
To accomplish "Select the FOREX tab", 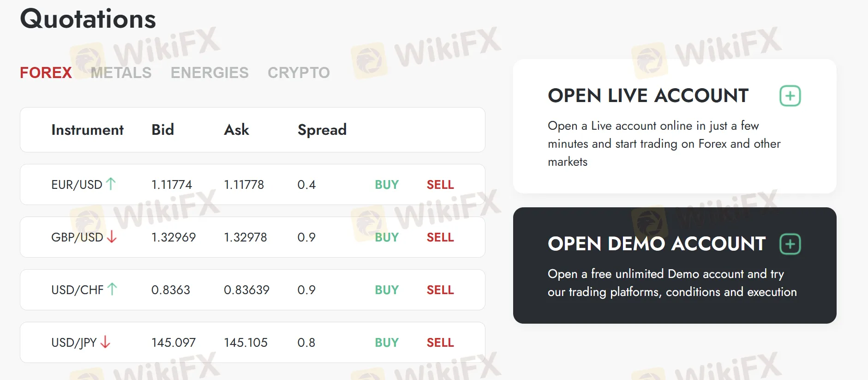I will click(46, 73).
